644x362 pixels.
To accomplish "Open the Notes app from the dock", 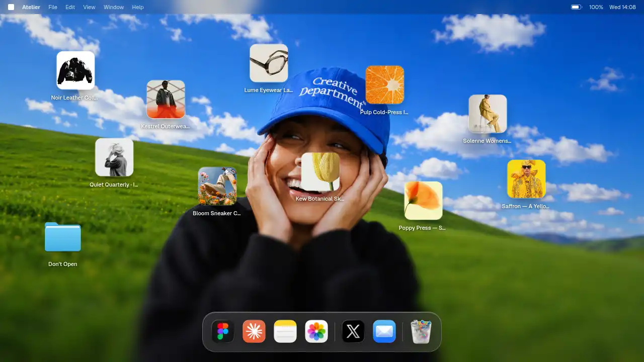I will click(x=285, y=332).
